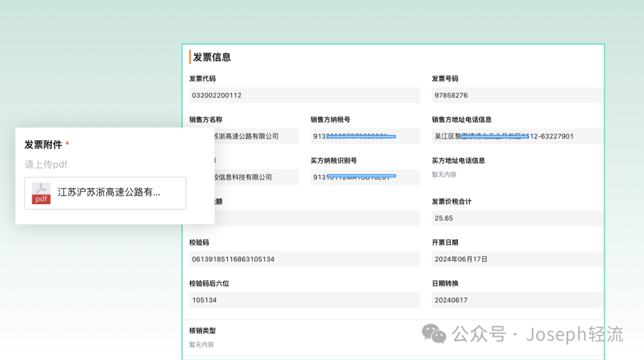Click the 日期转换 field 20240617
644x360 pixels.
pyautogui.click(x=518, y=300)
